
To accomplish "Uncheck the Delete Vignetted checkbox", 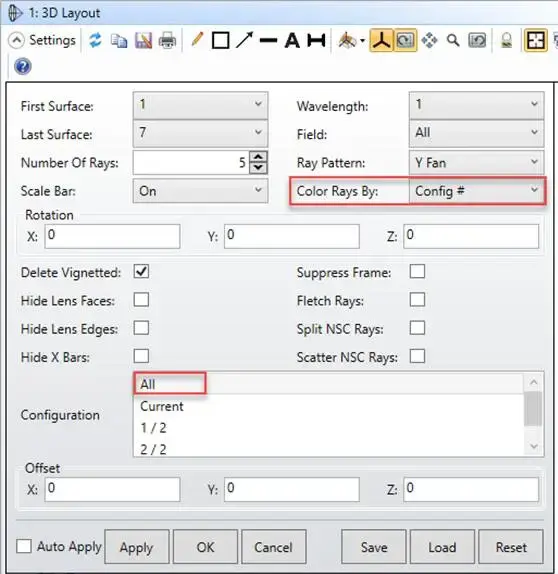I will [141, 272].
